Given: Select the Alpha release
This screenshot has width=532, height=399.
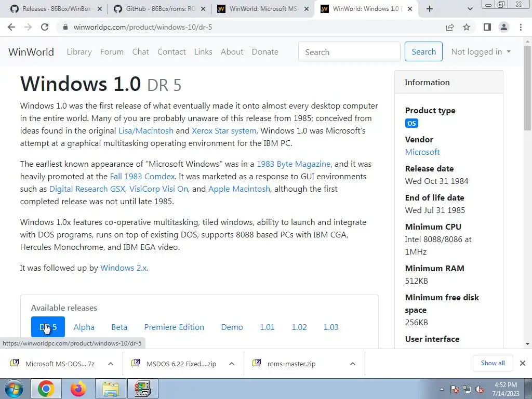Looking at the screenshot, I should click(x=84, y=327).
